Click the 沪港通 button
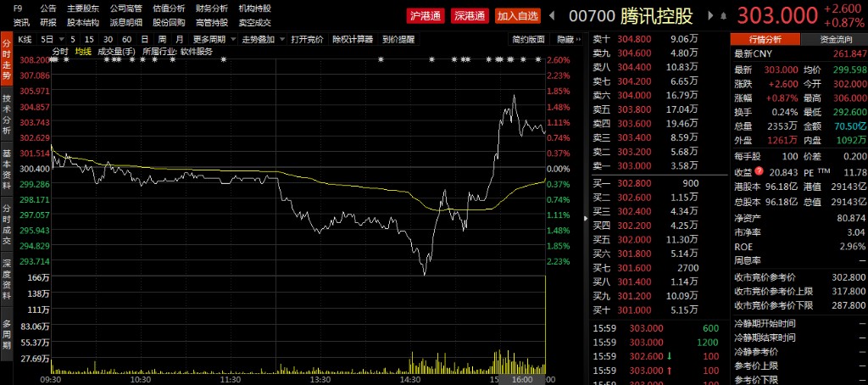868x385 pixels. click(426, 16)
